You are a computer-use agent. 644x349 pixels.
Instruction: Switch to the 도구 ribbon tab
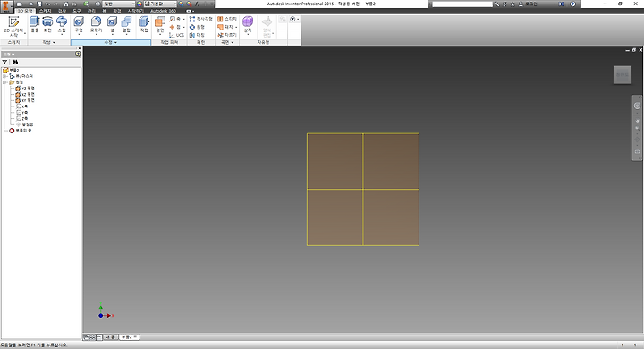[77, 11]
